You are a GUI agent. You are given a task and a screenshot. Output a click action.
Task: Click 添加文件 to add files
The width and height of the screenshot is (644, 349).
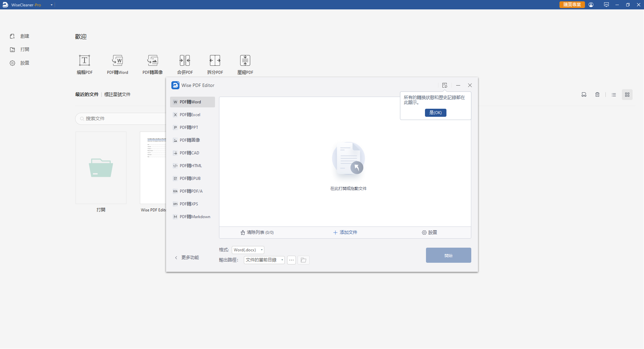point(345,233)
